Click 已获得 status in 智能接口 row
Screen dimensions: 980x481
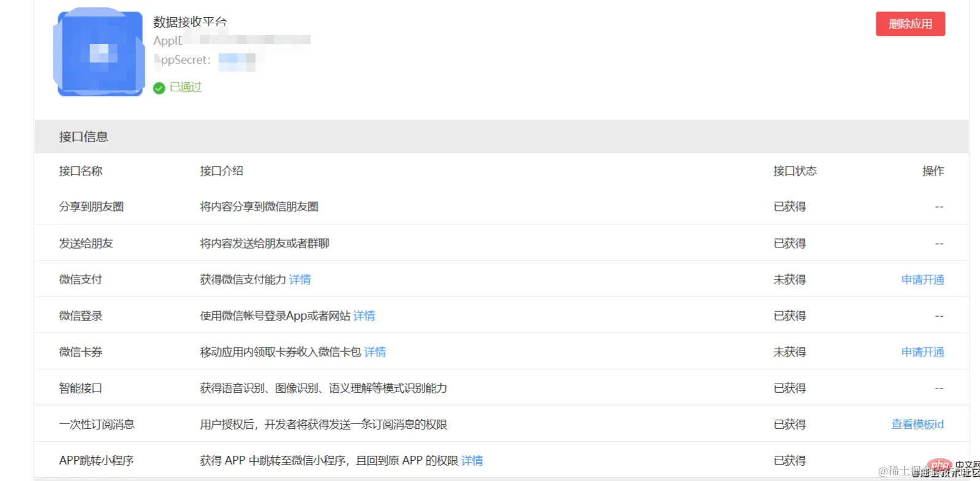[790, 388]
